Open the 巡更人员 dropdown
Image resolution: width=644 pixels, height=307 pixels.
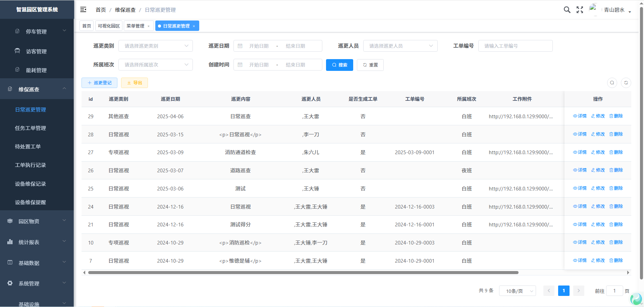400,46
